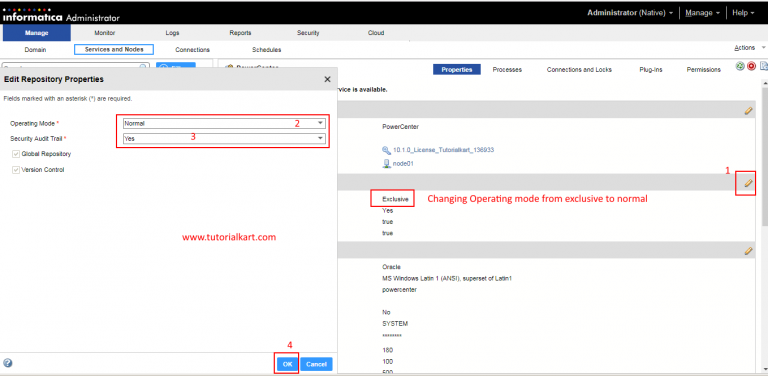This screenshot has height=376, width=768.
Task: Open the Operating Mode dropdown
Action: coord(224,123)
